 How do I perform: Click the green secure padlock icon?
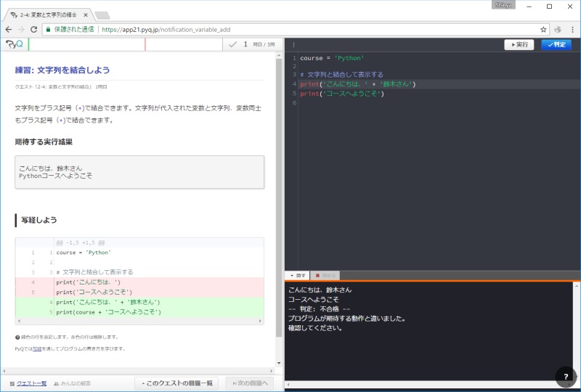(x=48, y=29)
